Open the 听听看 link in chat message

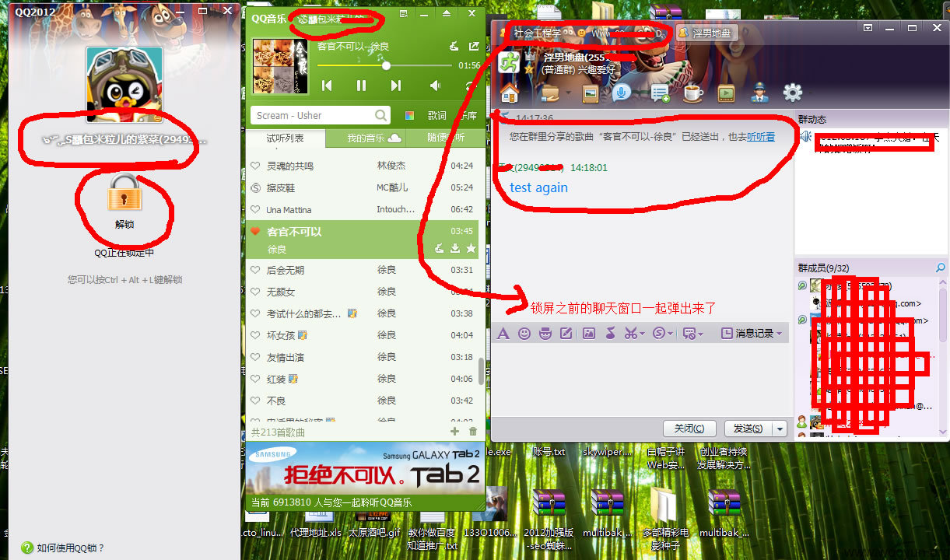coord(761,137)
